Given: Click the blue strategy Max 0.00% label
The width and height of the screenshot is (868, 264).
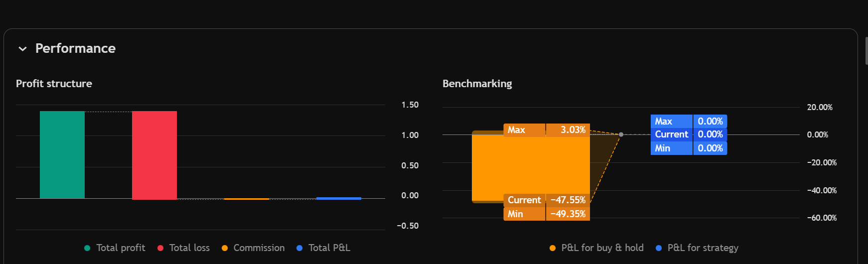Looking at the screenshot, I should pyautogui.click(x=689, y=122).
